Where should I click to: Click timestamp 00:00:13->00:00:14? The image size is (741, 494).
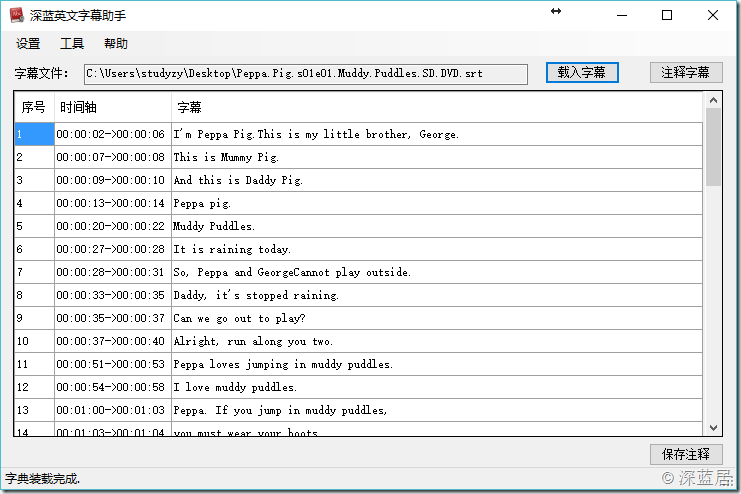pos(111,203)
